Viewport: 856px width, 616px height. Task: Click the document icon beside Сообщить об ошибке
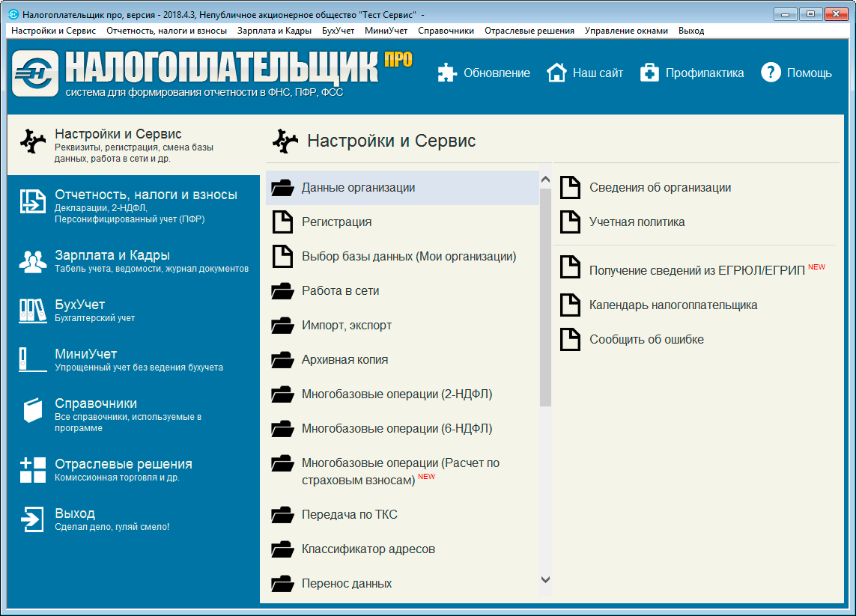tap(571, 339)
